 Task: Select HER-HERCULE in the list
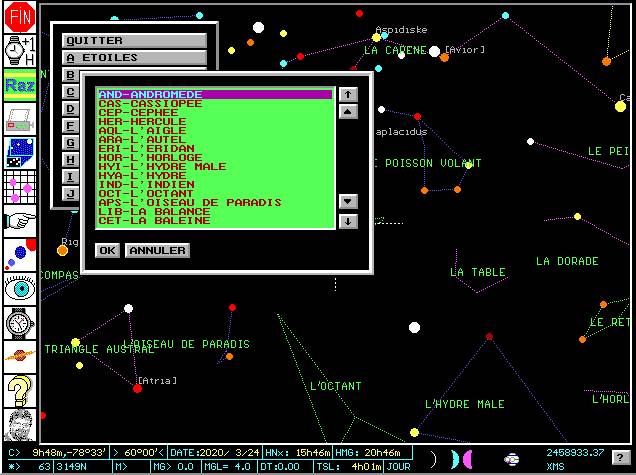215,121
